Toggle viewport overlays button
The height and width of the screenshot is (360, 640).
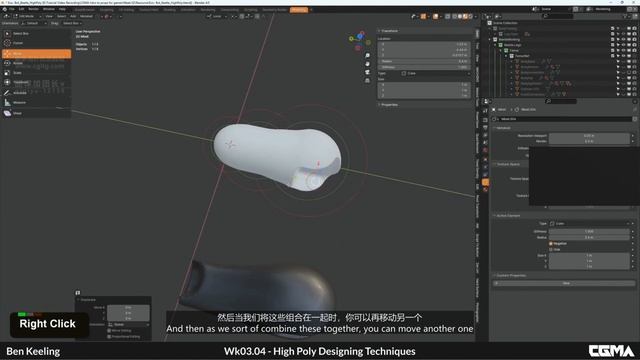436,16
